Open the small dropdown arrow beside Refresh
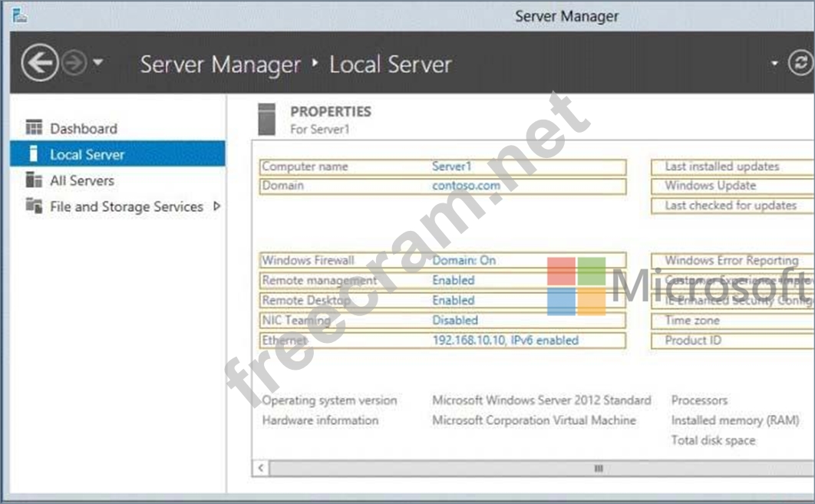815x504 pixels. (x=774, y=64)
